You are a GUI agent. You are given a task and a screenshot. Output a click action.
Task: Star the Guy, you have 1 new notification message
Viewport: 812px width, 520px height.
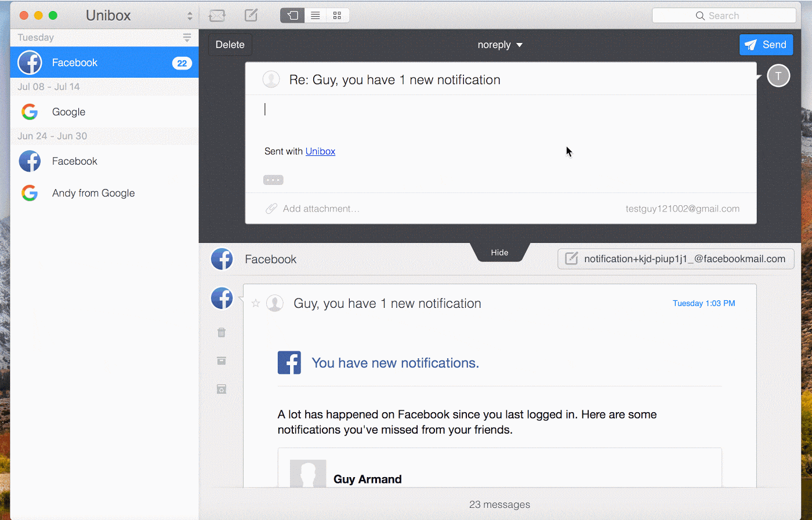pos(256,303)
